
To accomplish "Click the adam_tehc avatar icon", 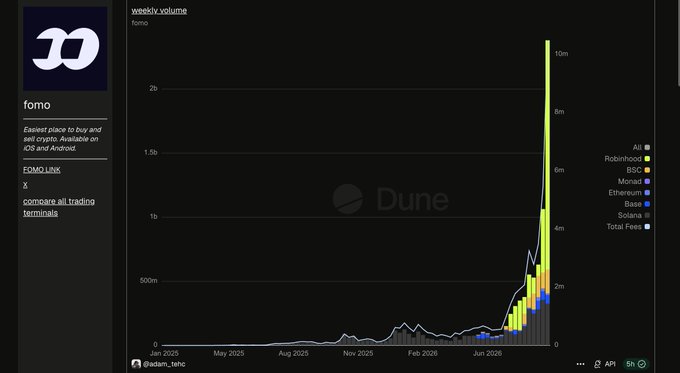I will [136, 364].
